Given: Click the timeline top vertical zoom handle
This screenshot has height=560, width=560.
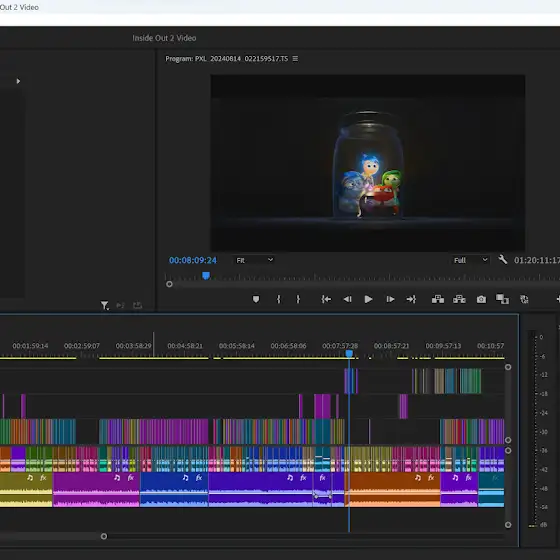Looking at the screenshot, I should coord(508,367).
